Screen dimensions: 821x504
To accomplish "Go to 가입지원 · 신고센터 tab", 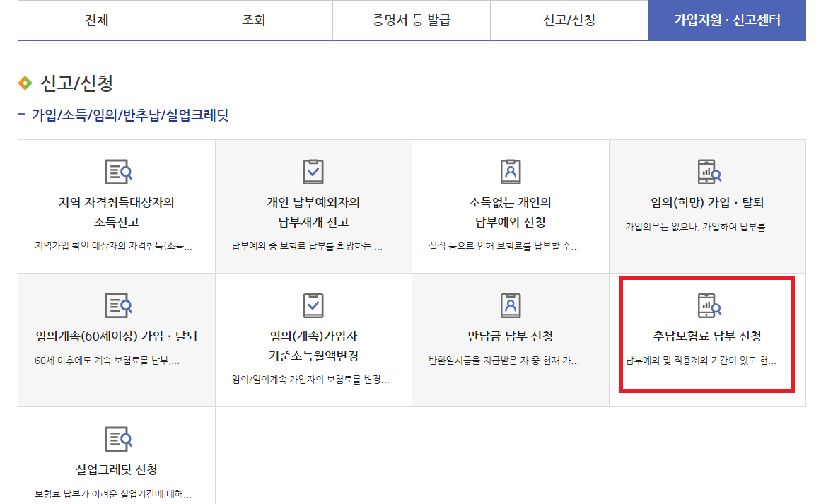I will (x=727, y=20).
